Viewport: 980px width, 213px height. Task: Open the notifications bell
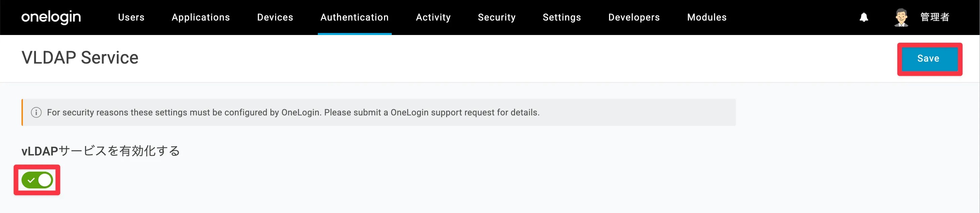[x=864, y=17]
